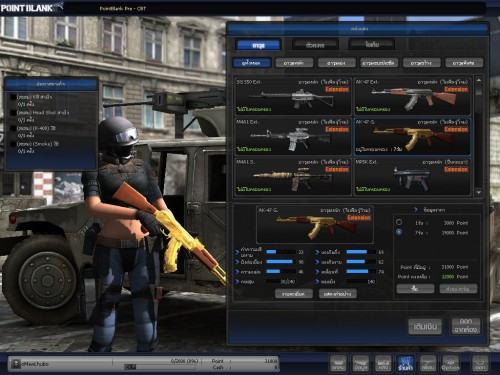This screenshot has height=375, width=500.
Task: Click the power exit icon at bottom right
Action: point(480,363)
